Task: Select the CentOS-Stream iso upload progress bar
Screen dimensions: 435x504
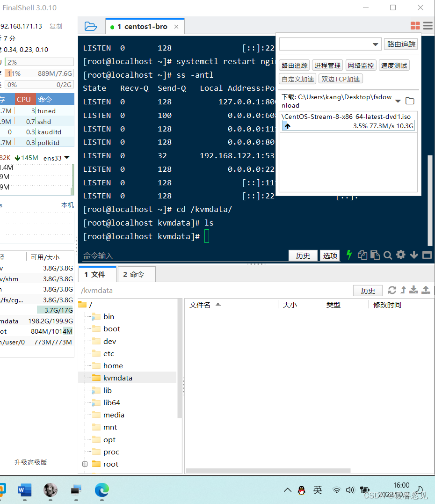Action: click(x=348, y=126)
